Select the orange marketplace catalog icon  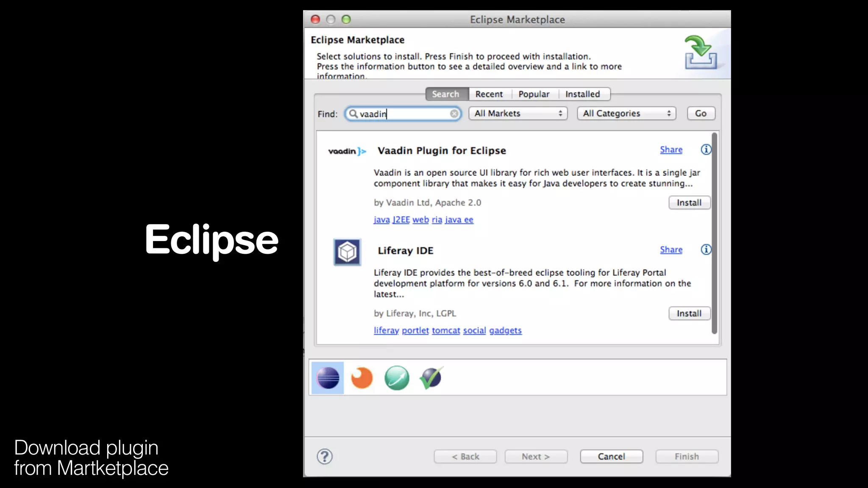(362, 378)
